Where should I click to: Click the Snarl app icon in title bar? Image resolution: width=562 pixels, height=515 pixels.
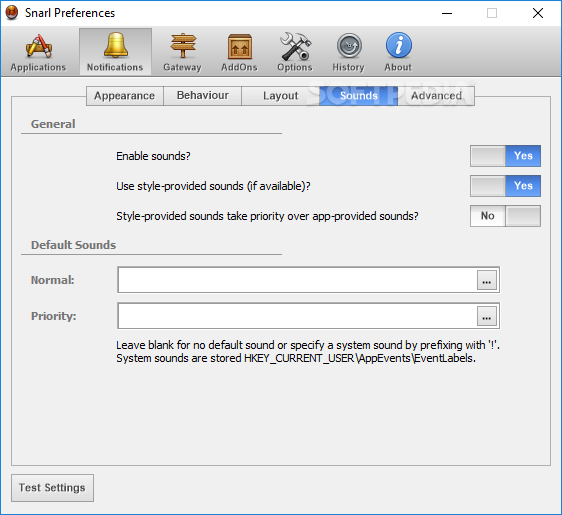(12, 13)
